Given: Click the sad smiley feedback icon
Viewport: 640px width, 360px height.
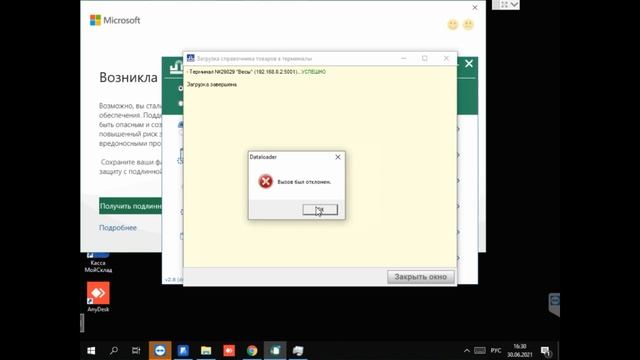Looking at the screenshot, I should (x=469, y=24).
